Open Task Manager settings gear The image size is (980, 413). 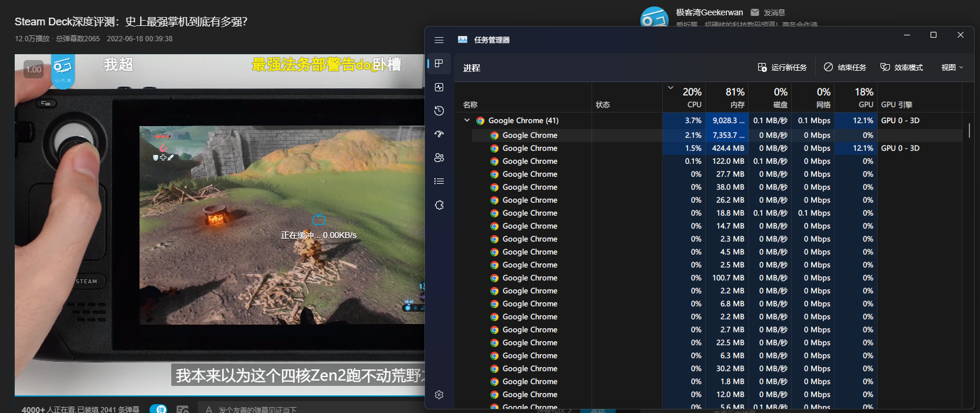[439, 395]
